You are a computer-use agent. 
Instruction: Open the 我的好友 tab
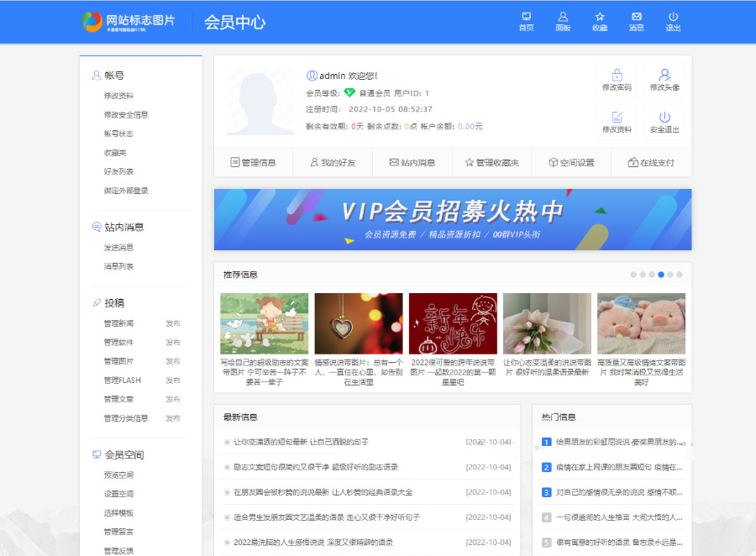coord(332,163)
